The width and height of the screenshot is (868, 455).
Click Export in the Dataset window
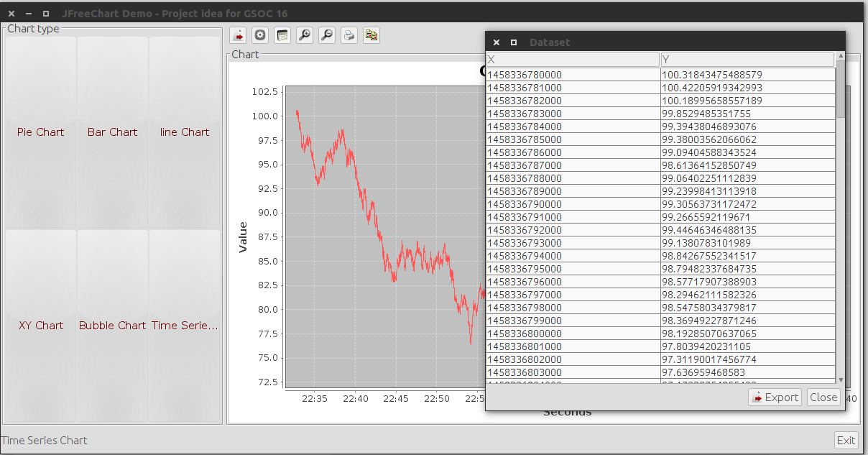coord(775,397)
